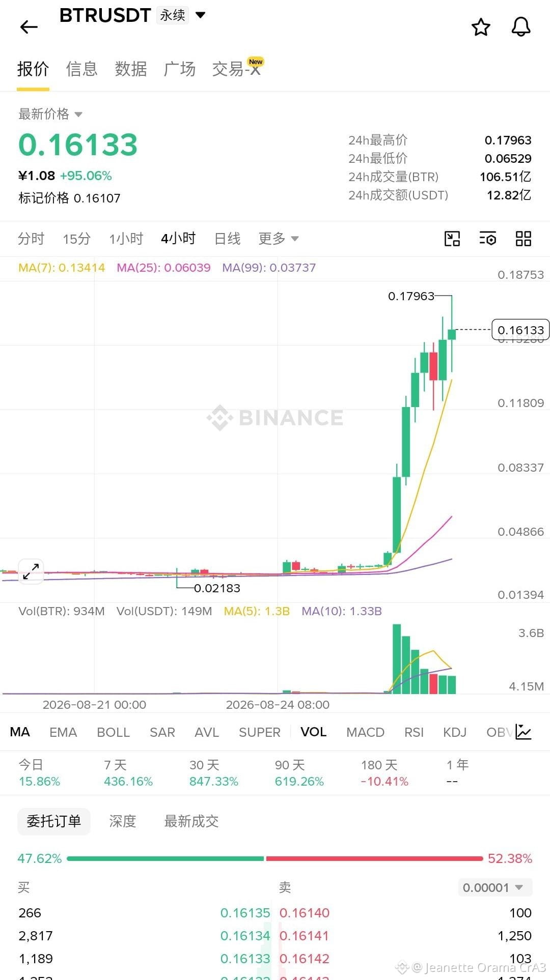Tap the 180天 -10.41% performance cell
Viewport: 550px width, 980px height.
(384, 773)
